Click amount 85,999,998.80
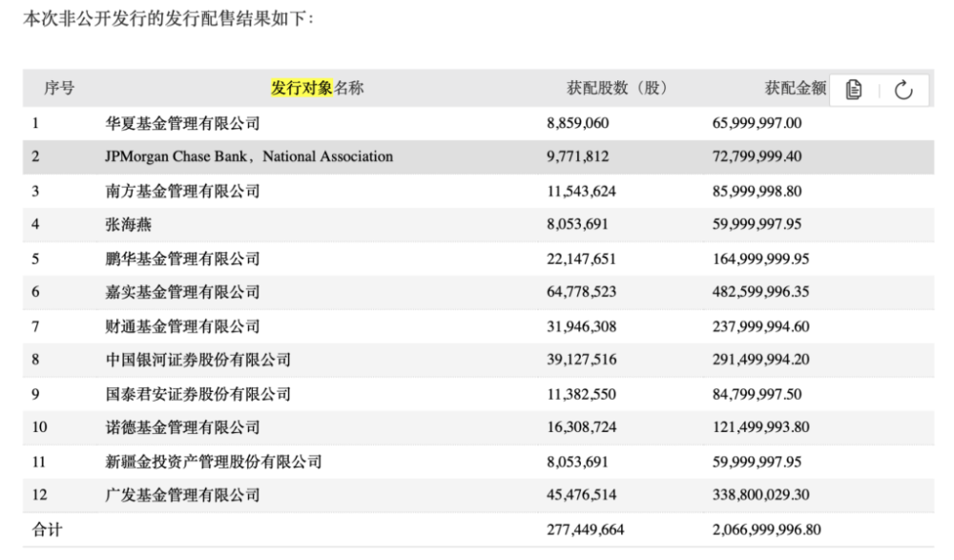 tap(757, 191)
